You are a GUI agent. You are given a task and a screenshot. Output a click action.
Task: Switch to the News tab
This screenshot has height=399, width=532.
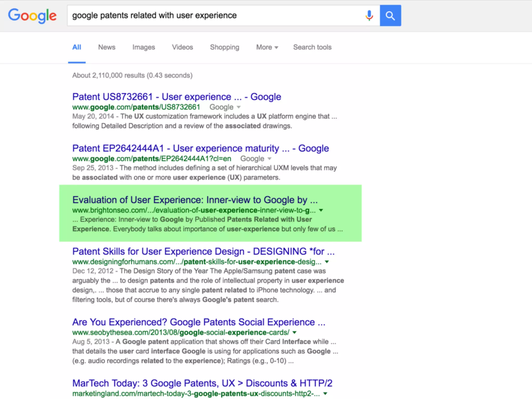pyautogui.click(x=107, y=47)
